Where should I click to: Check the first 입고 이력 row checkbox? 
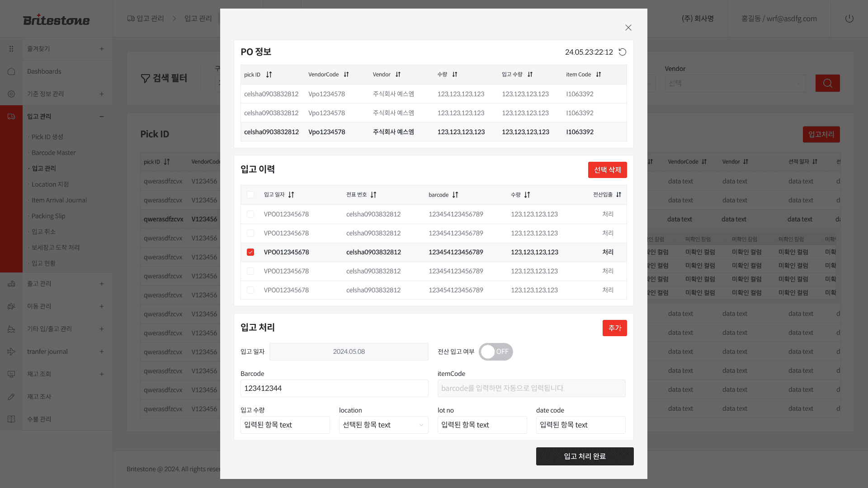coord(250,214)
